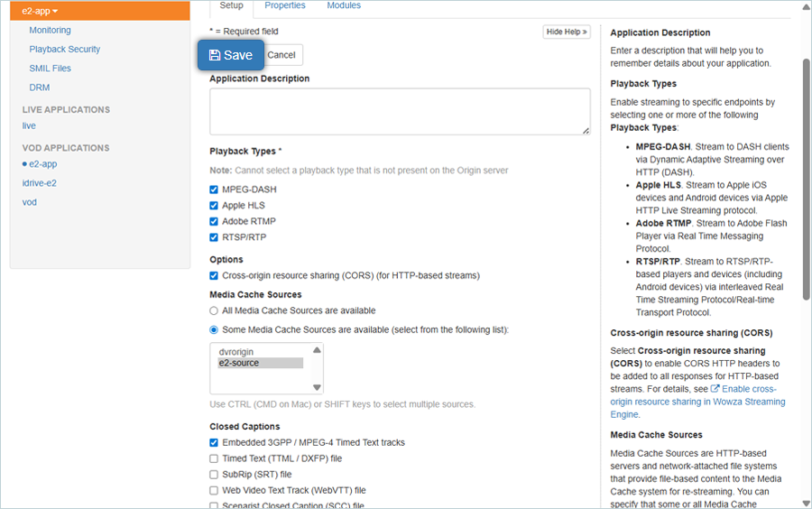Open the Properties tab
Screen dimensions: 812x509
285,5
